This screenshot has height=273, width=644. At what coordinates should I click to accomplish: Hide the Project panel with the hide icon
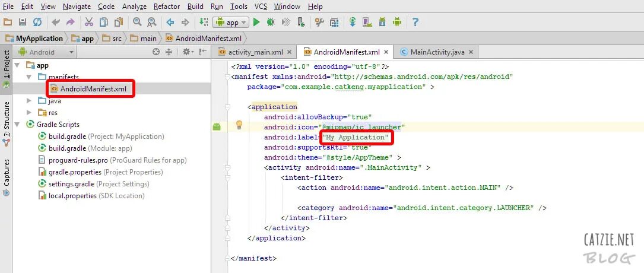203,52
